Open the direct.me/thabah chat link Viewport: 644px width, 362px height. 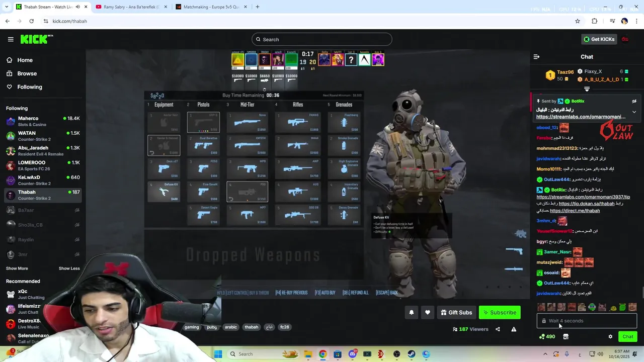tap(575, 211)
